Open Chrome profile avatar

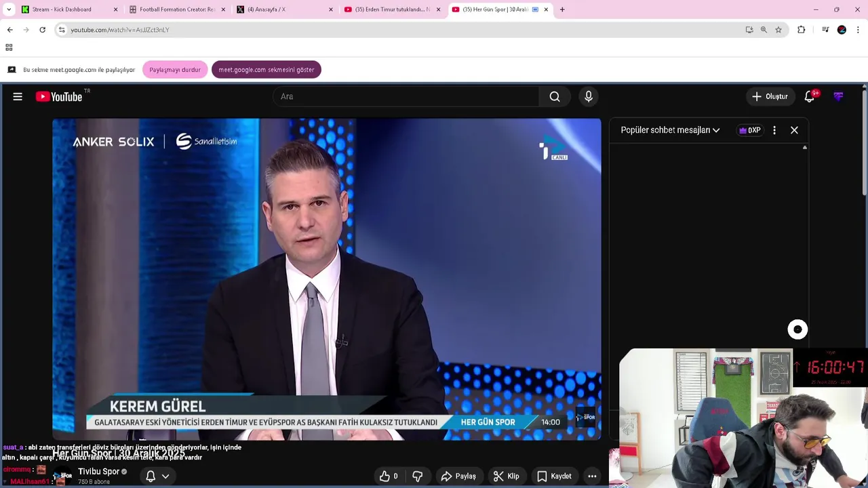842,30
